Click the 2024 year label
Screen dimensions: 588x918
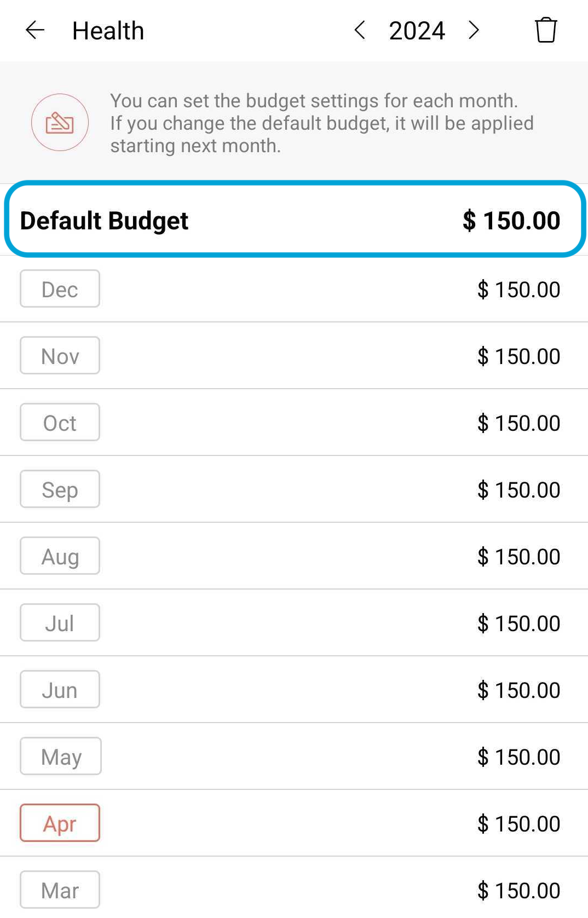click(417, 31)
